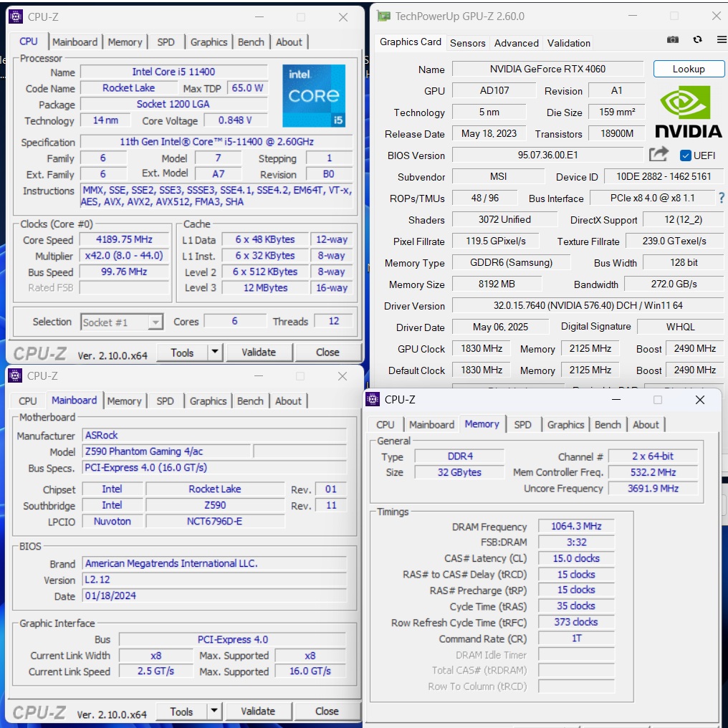Click the Bus Interface question mark

(x=721, y=198)
